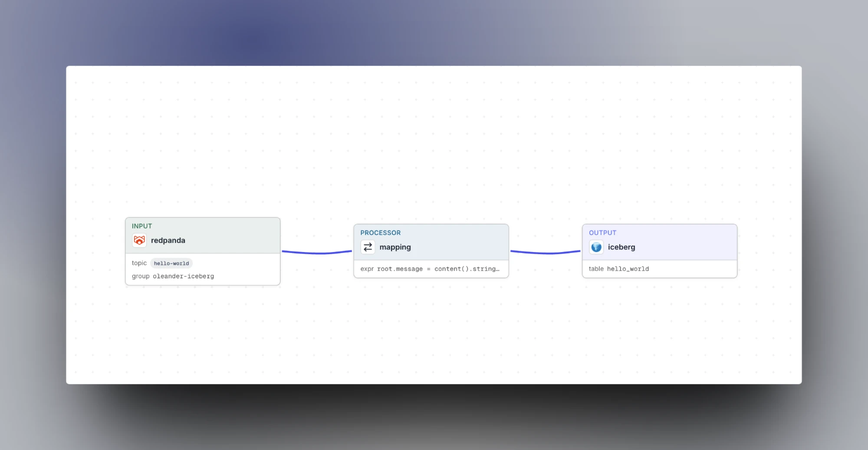
Task: Select the PROCESSOR label
Action: pos(381,233)
